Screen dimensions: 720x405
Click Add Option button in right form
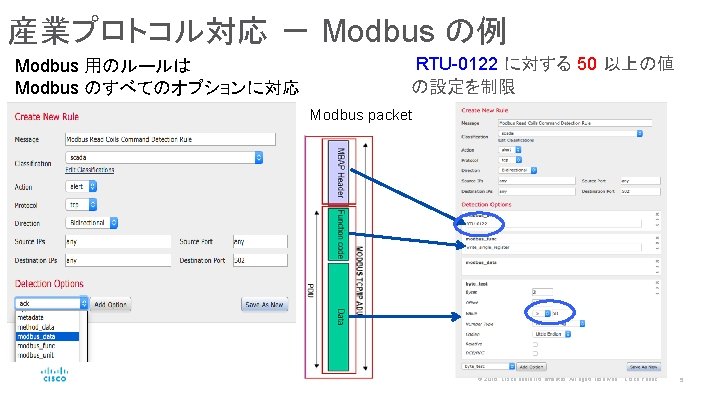pos(532,367)
